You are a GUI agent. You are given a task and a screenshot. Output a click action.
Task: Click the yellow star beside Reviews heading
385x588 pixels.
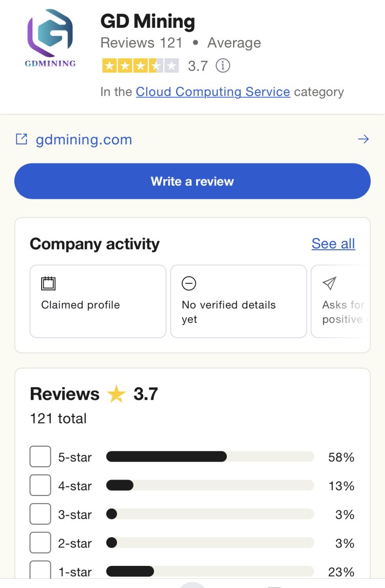tap(117, 394)
